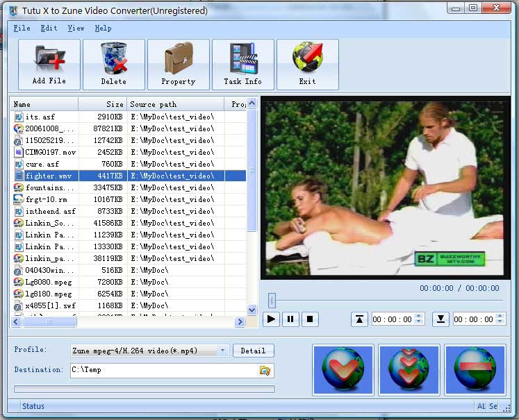Open the File menu
519x420 pixels.
click(x=22, y=28)
